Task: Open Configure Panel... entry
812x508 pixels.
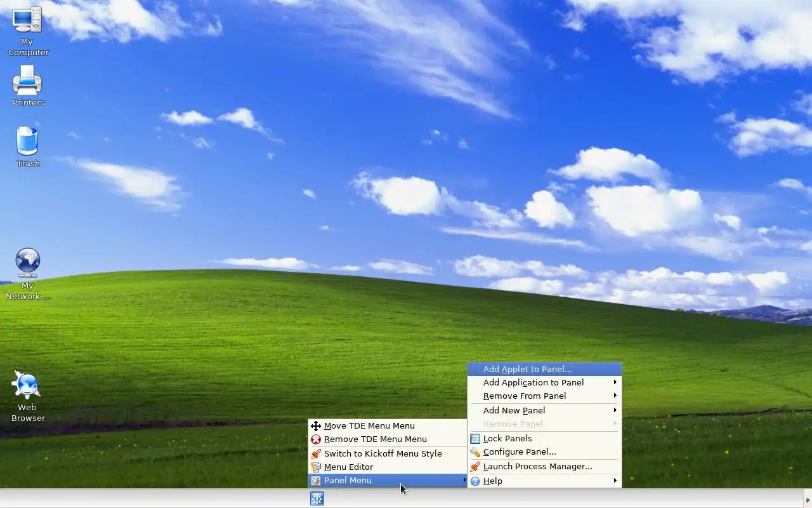Action: coord(544,452)
